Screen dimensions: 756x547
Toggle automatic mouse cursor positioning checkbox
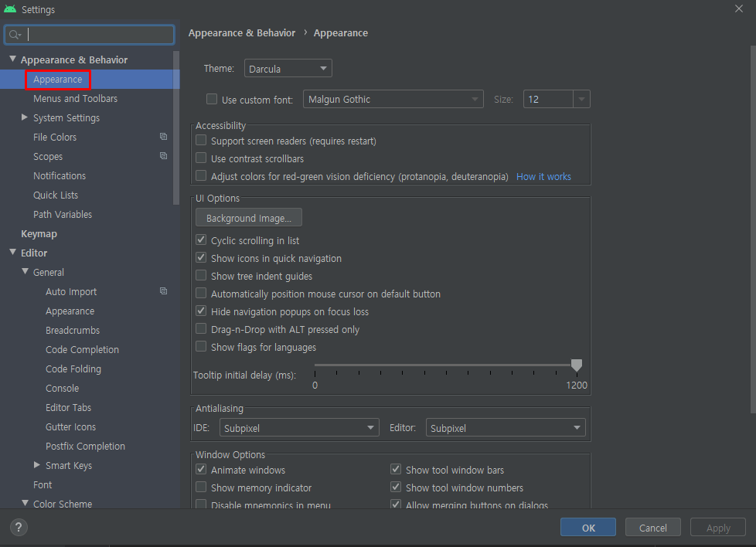pos(201,294)
